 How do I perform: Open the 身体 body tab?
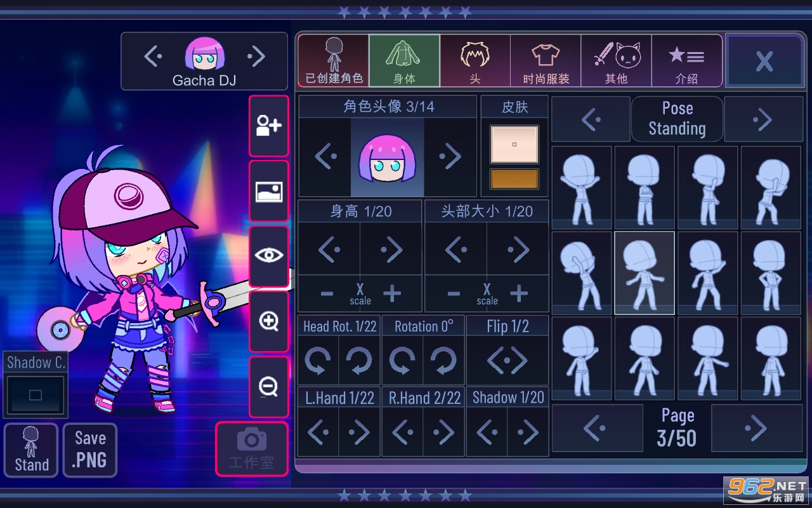[404, 61]
